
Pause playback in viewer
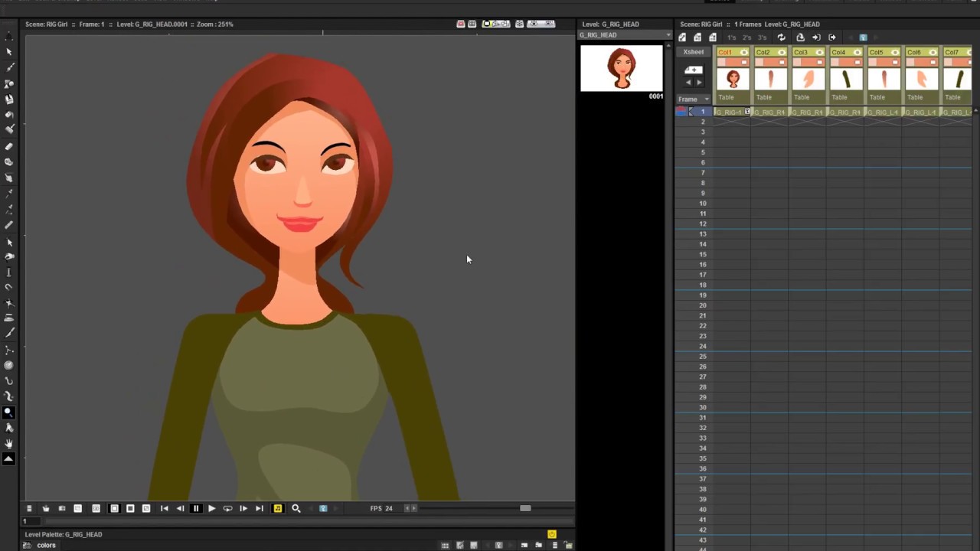click(x=195, y=508)
